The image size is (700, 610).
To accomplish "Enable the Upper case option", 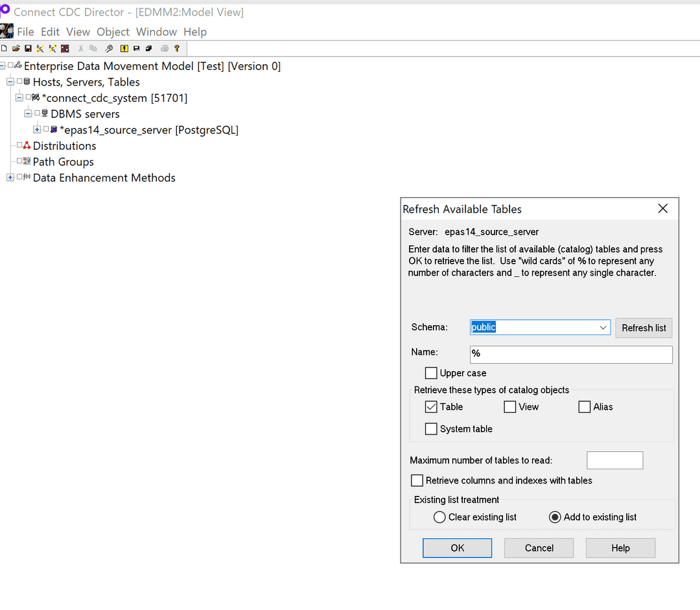I will click(431, 373).
